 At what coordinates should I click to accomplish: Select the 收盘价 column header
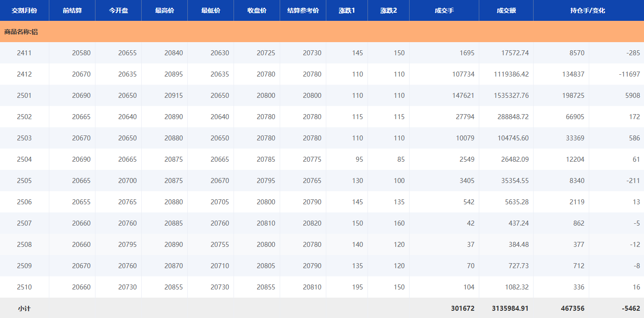[257, 10]
